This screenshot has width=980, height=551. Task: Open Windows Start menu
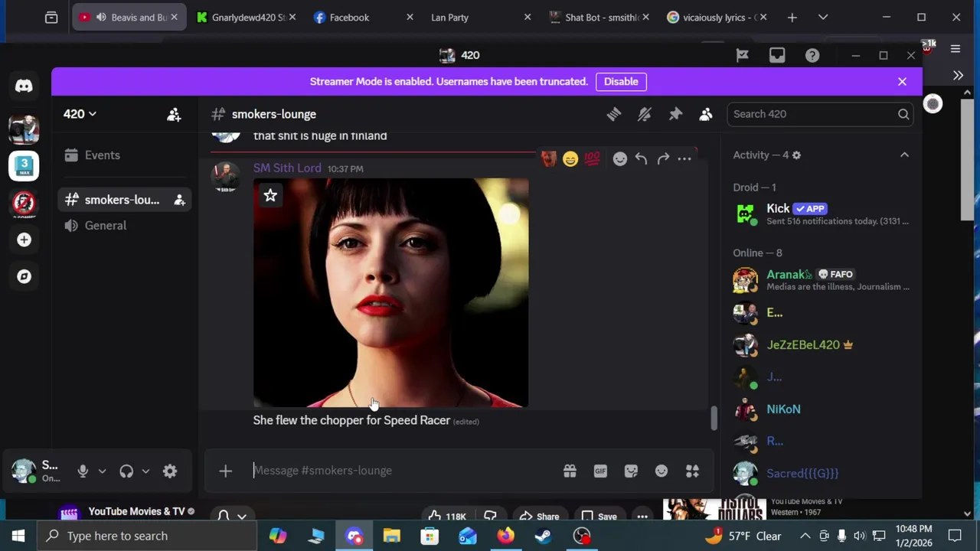tap(18, 536)
